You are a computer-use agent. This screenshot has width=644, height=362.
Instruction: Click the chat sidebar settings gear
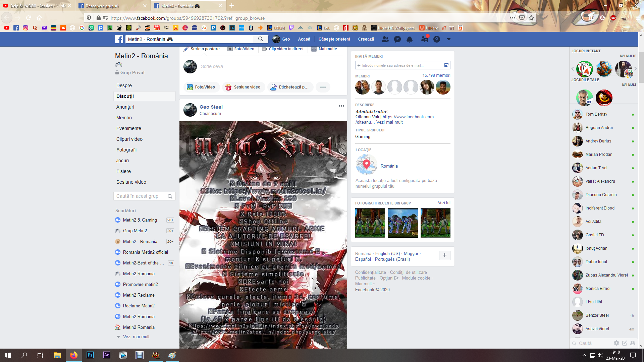[x=616, y=343]
